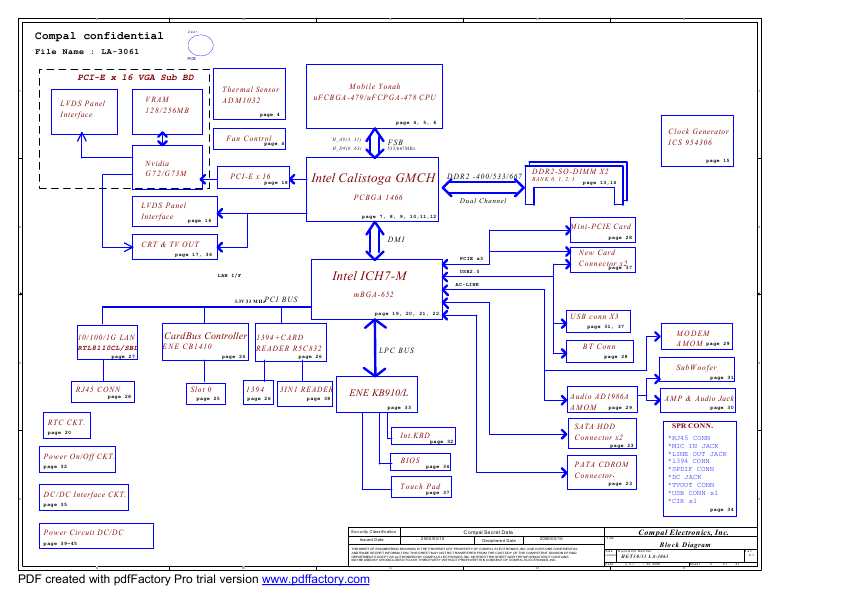Click "*TVOUT CONN" in the SPR CONN list
Screen dimensions: 842x595
pyautogui.click(x=691, y=485)
